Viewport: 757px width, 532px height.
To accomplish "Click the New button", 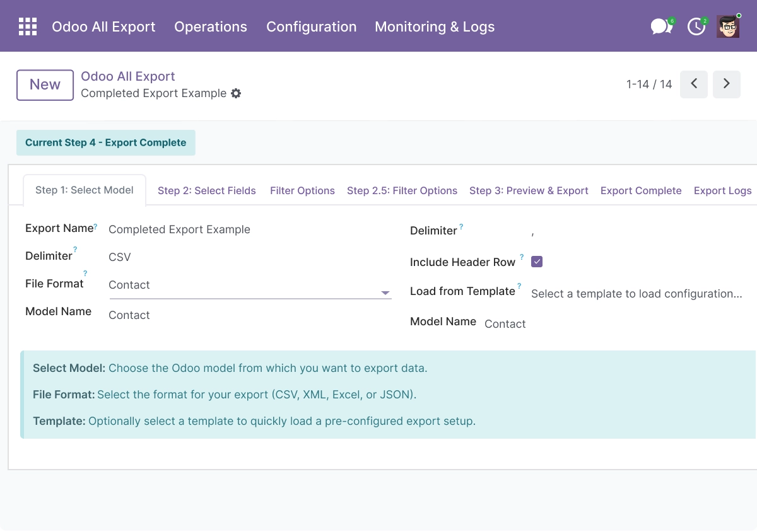I will pyautogui.click(x=45, y=84).
